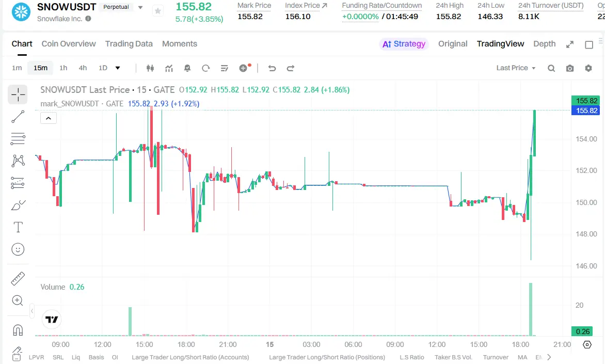
Task: Open the horizontal lines tool group
Action: [18, 138]
